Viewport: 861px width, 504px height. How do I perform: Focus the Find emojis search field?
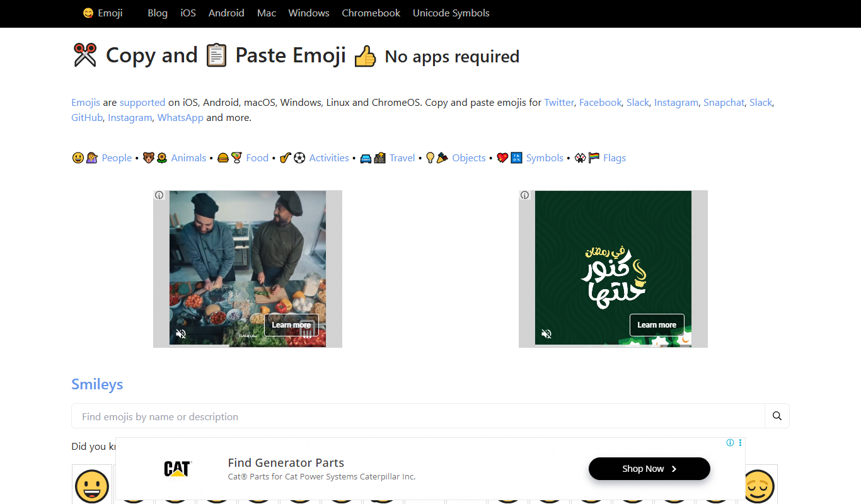[x=418, y=416]
